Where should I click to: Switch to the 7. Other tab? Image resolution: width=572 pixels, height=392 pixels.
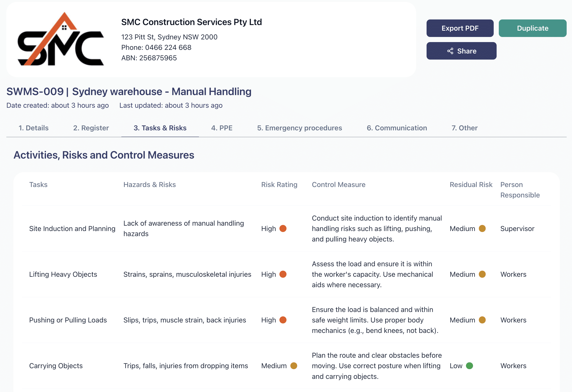point(464,128)
